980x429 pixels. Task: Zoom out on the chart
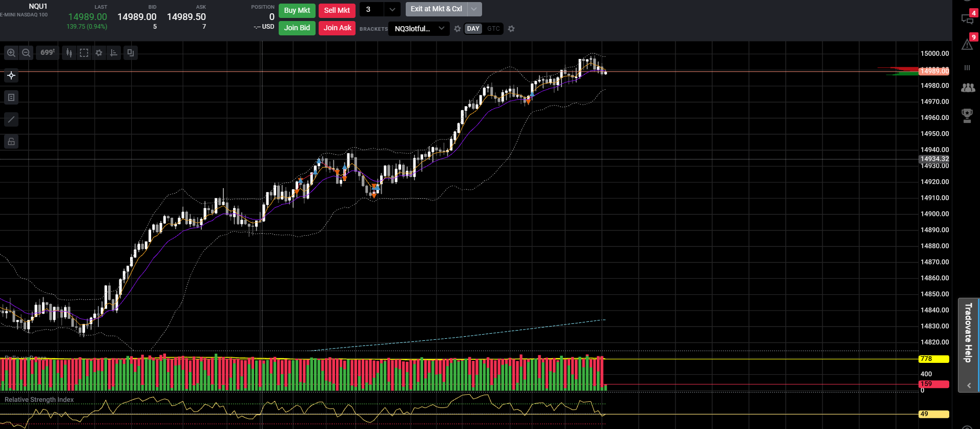pos(26,53)
